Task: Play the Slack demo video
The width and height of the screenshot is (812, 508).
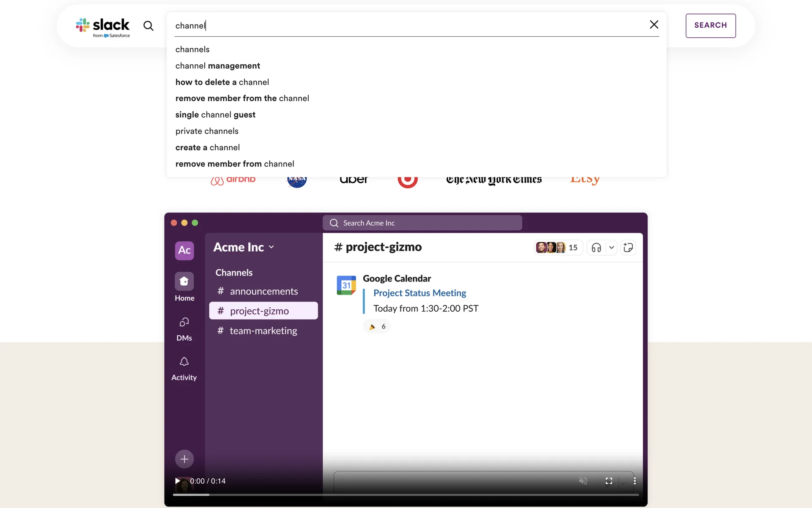Action: [178, 481]
